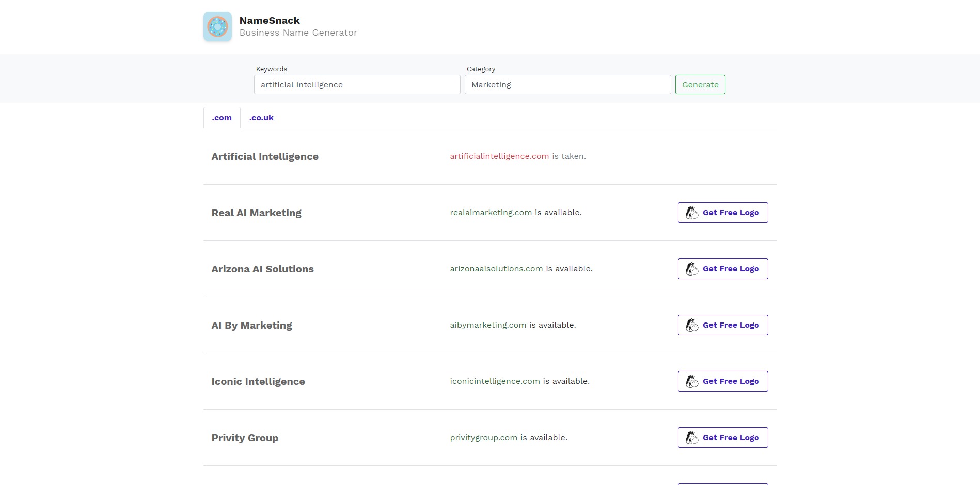Select the .com tab
This screenshot has width=980, height=485.
(222, 118)
